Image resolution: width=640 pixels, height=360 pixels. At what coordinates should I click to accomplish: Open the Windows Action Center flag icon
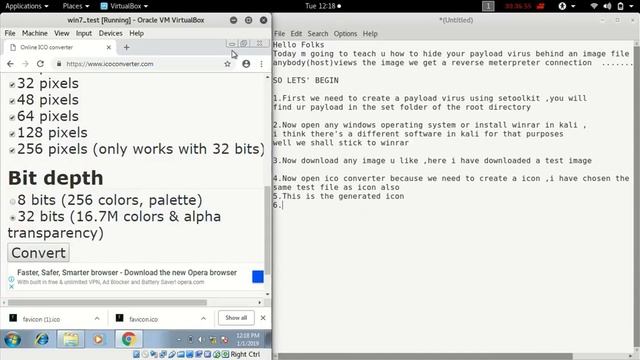coord(224,340)
